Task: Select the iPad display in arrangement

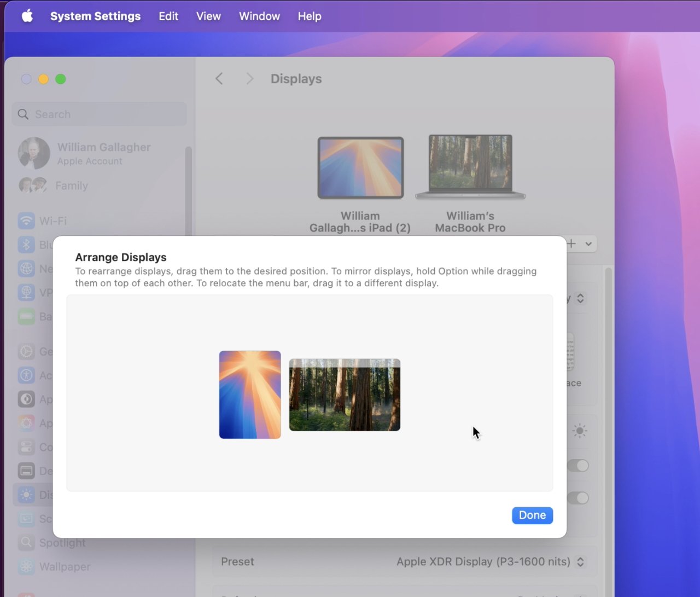Action: [x=250, y=395]
